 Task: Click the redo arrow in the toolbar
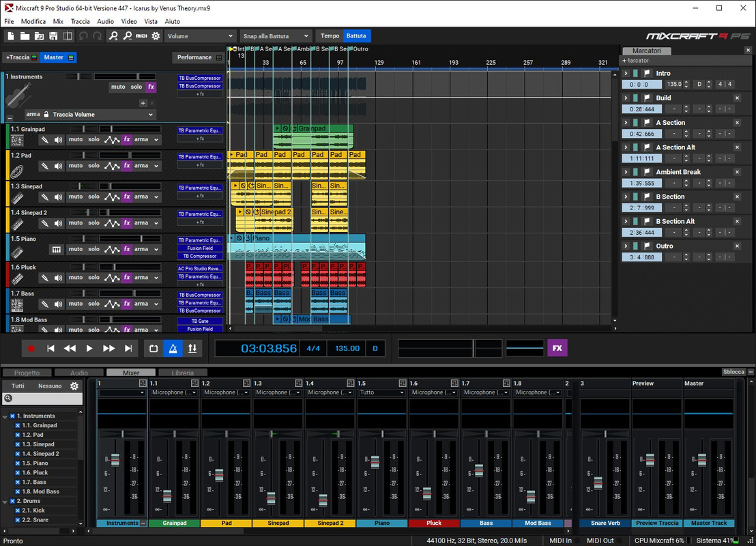pyautogui.click(x=98, y=36)
